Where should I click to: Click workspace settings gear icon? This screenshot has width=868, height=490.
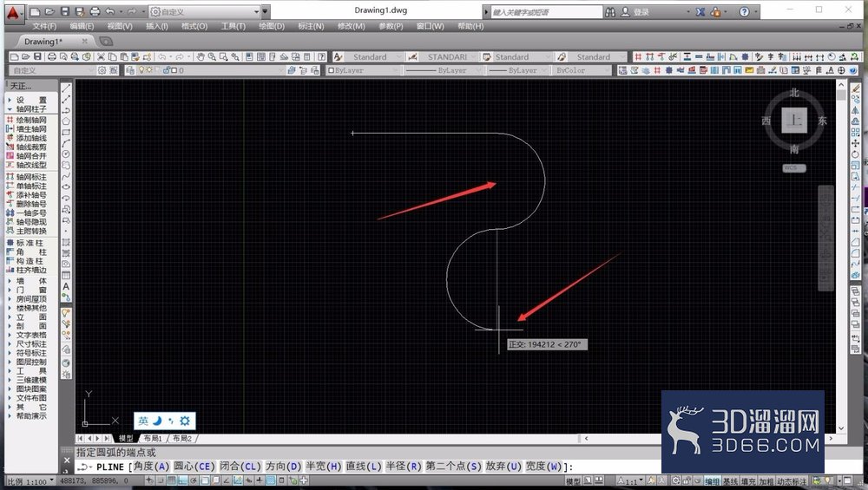pos(102,70)
